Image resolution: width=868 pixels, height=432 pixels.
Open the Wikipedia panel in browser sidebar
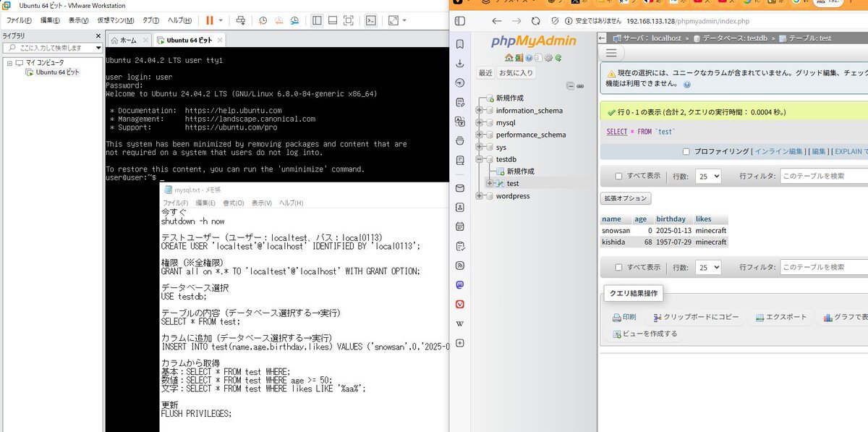(460, 323)
